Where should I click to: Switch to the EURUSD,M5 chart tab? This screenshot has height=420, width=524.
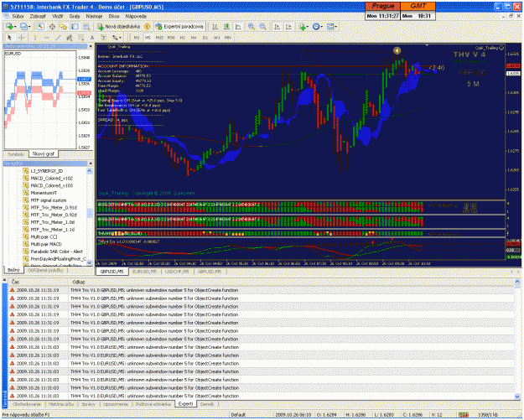click(x=144, y=272)
